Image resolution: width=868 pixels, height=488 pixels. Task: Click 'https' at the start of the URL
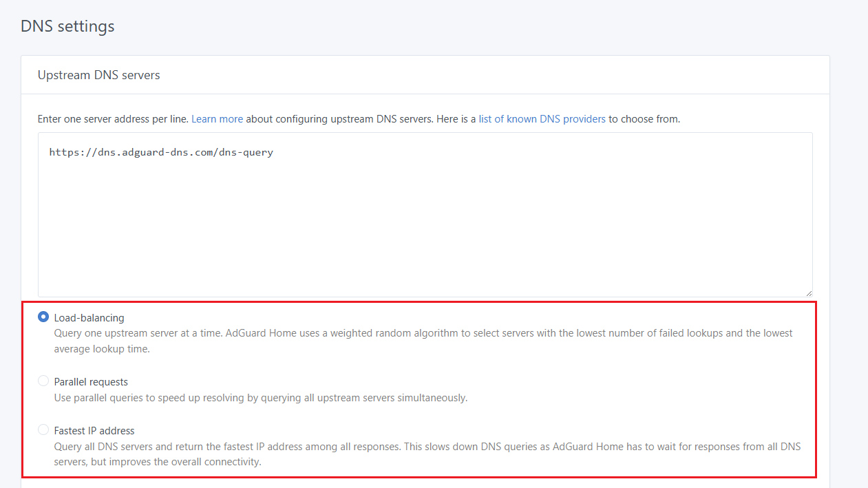coord(63,152)
